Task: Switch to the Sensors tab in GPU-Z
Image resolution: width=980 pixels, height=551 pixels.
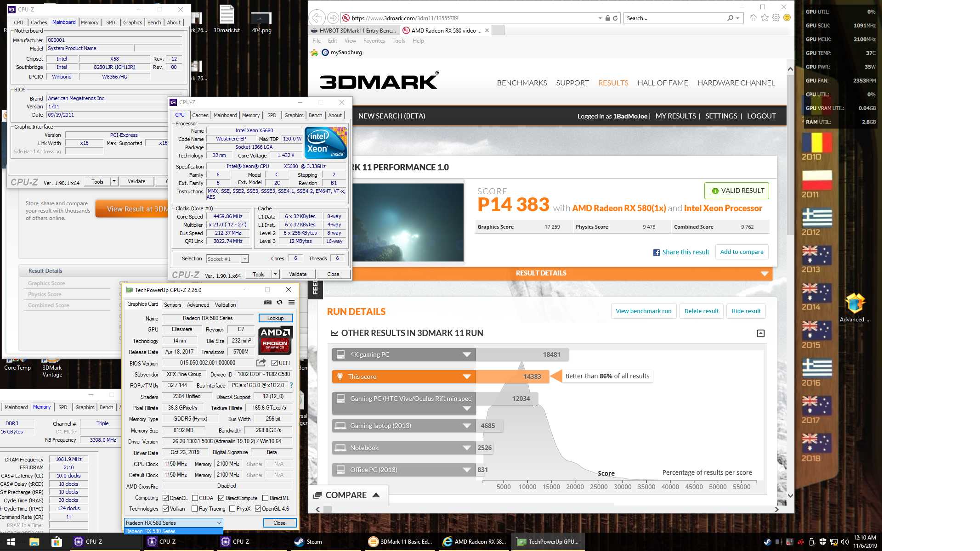Action: [x=173, y=305]
